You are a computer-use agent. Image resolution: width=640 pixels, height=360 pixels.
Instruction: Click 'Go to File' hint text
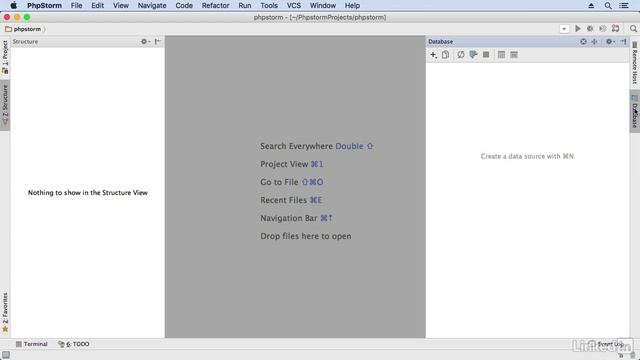point(279,182)
